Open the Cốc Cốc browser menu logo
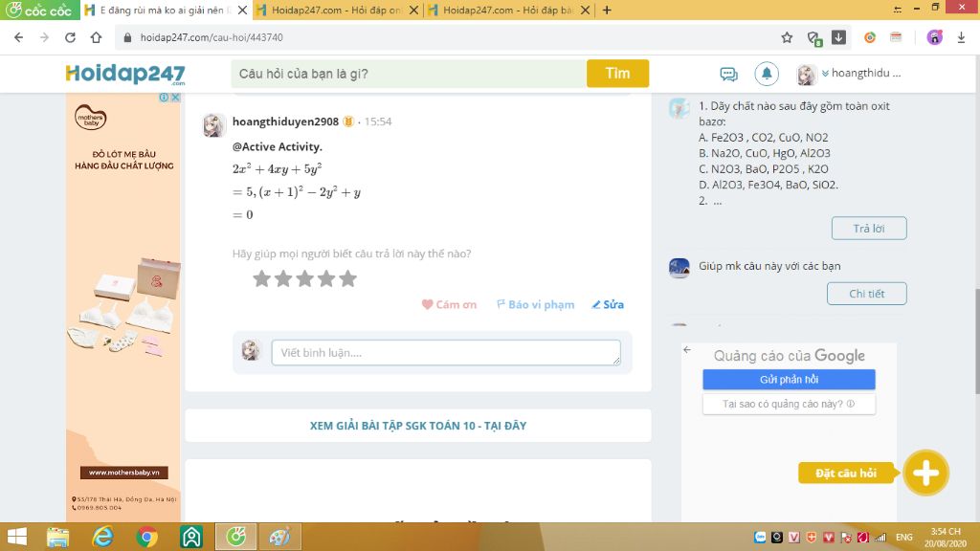Screen dimensions: 980x551 coord(39,10)
